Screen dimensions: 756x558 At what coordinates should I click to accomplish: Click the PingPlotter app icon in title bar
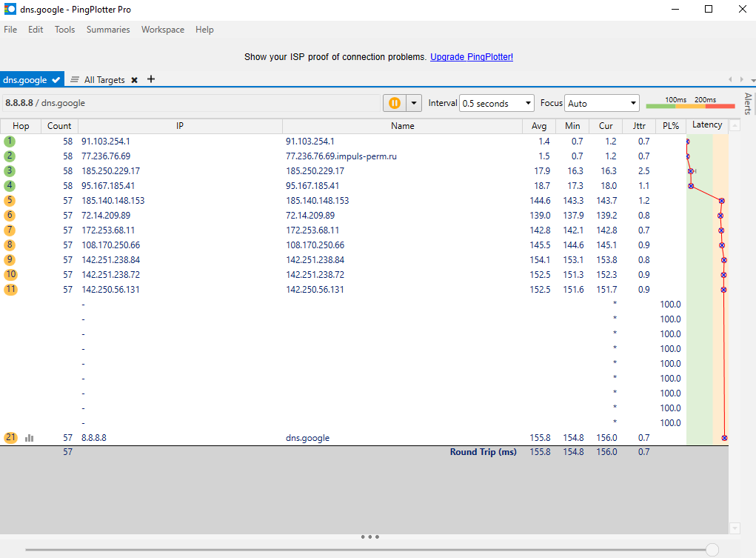click(10, 9)
